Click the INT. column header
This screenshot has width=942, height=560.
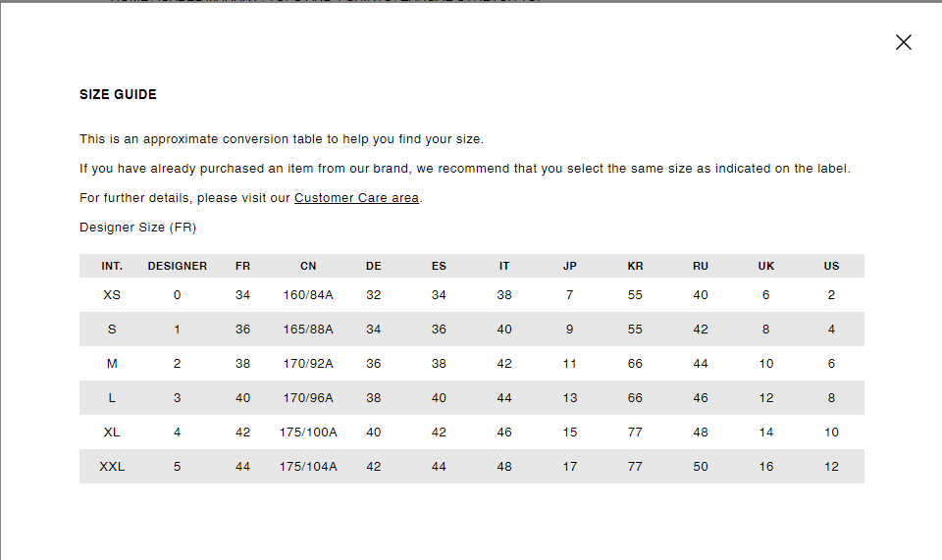point(112,266)
